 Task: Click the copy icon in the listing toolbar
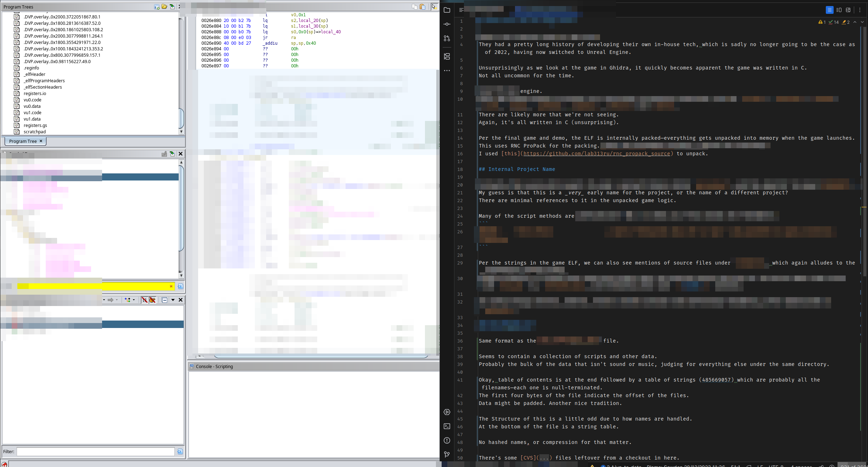tap(415, 7)
